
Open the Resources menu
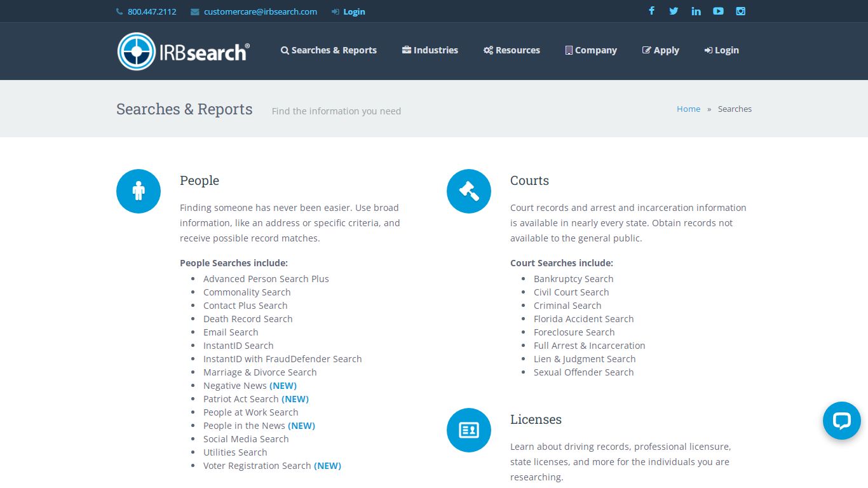tap(512, 50)
